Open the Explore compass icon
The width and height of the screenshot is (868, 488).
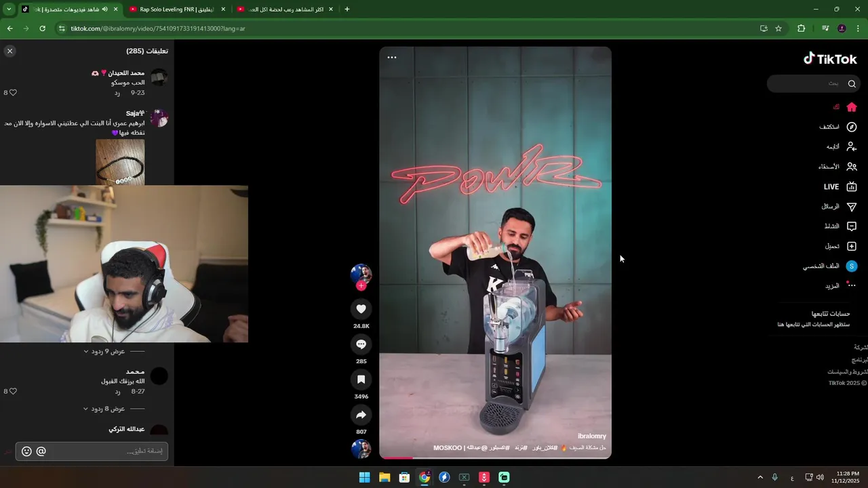coord(852,127)
